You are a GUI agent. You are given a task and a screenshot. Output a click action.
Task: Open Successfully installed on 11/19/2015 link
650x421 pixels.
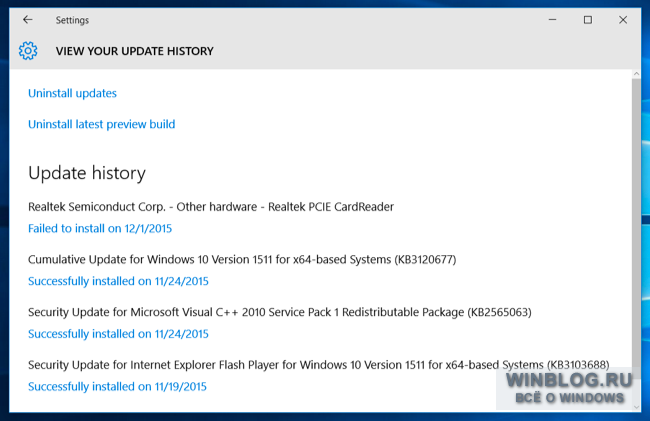click(x=117, y=386)
